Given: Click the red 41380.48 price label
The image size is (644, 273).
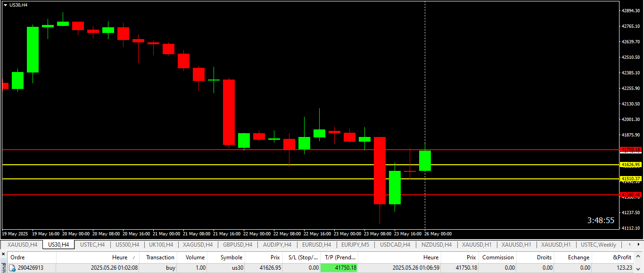Looking at the screenshot, I should point(631,195).
